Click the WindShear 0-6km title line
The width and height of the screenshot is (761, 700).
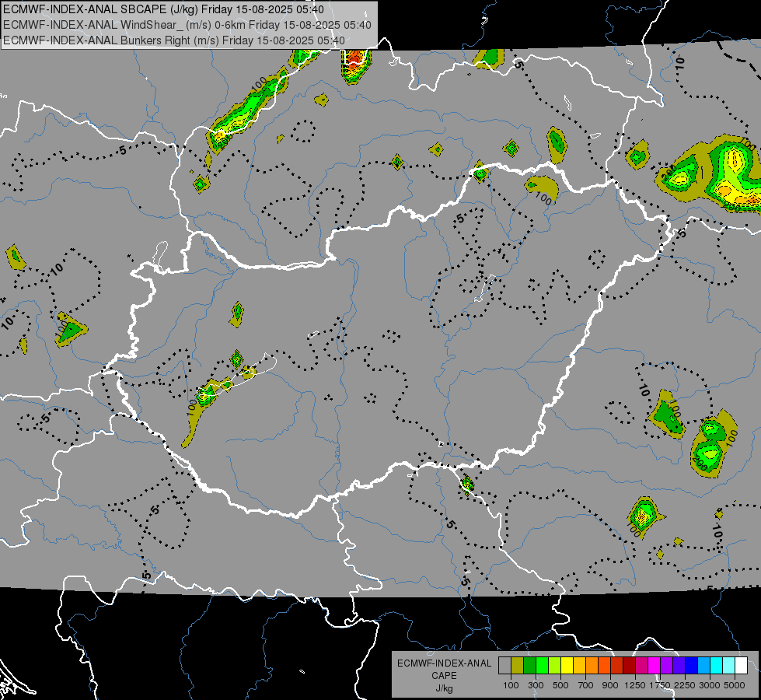187,25
